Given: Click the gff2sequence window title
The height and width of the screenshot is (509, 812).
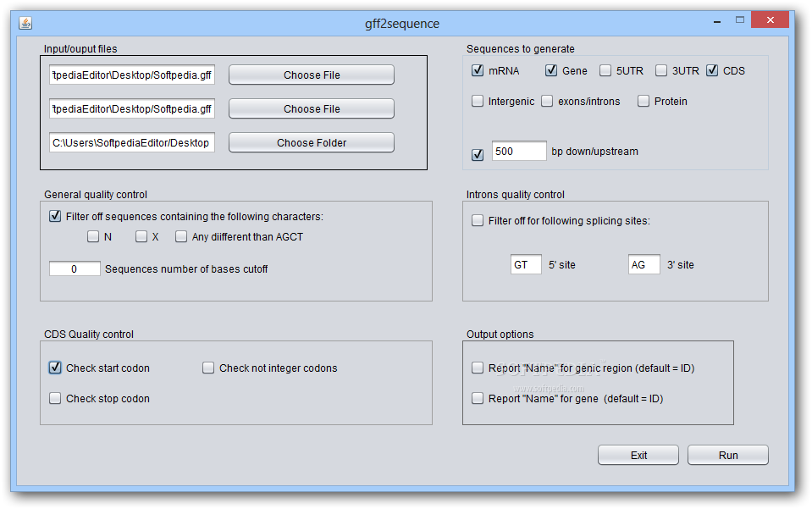Looking at the screenshot, I should click(x=402, y=24).
